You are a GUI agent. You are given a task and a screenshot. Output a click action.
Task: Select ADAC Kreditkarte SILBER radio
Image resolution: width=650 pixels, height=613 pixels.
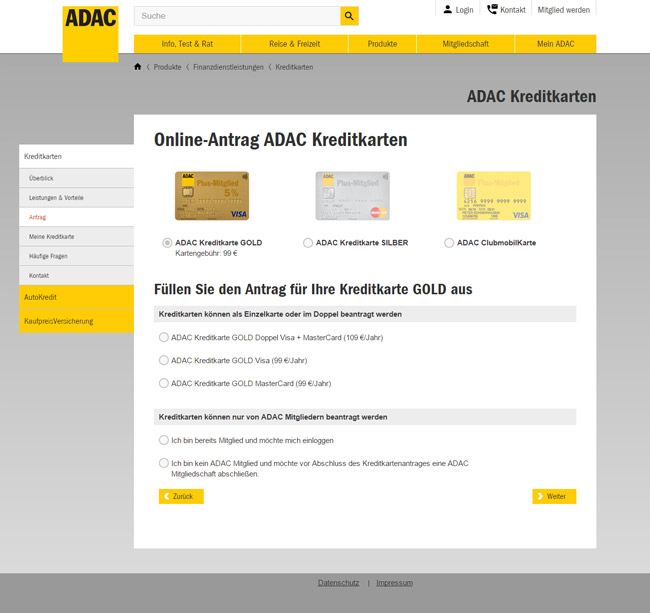[x=308, y=243]
